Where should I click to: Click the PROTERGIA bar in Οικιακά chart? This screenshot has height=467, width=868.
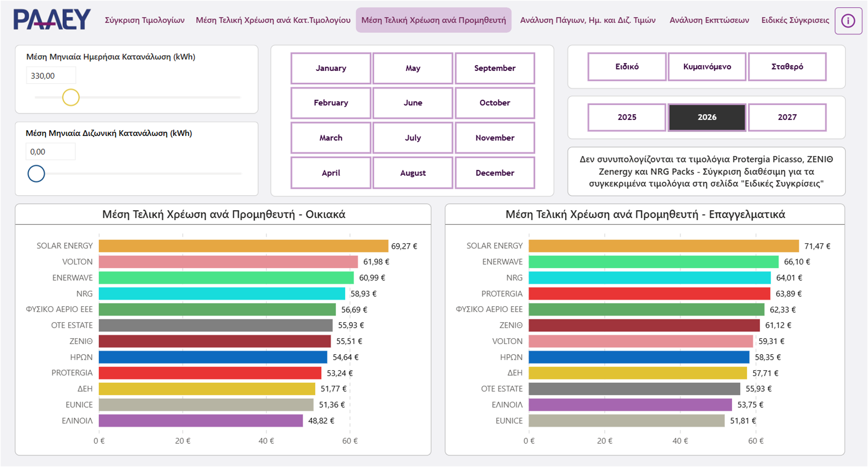pyautogui.click(x=210, y=373)
